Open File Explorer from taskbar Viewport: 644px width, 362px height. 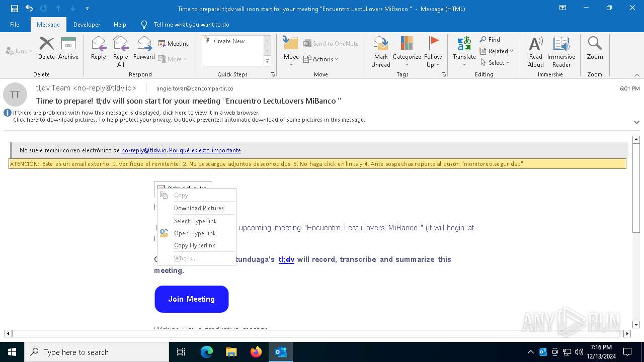pyautogui.click(x=231, y=352)
